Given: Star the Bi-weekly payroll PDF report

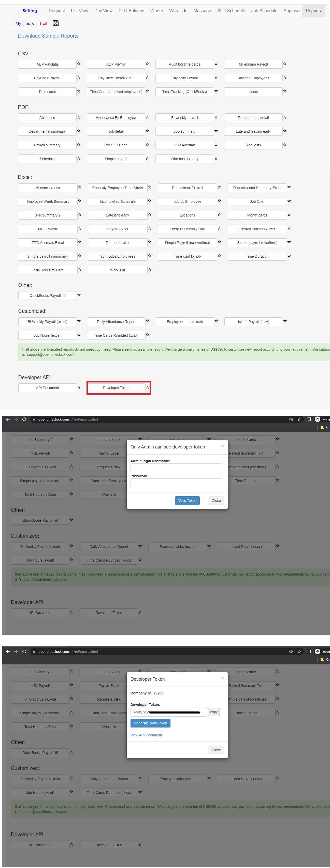Looking at the screenshot, I should 216,117.
